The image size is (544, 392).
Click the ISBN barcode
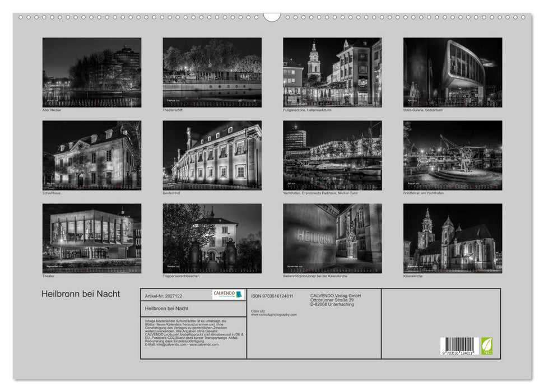click(458, 346)
